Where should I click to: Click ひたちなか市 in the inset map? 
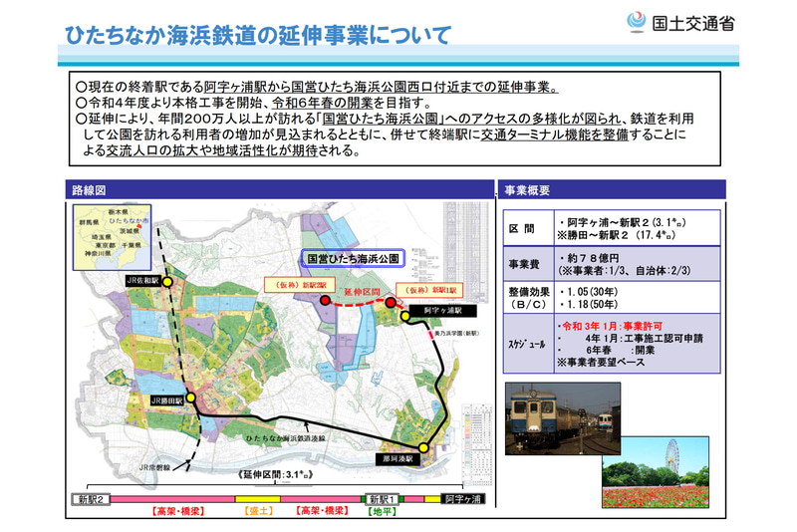click(129, 221)
